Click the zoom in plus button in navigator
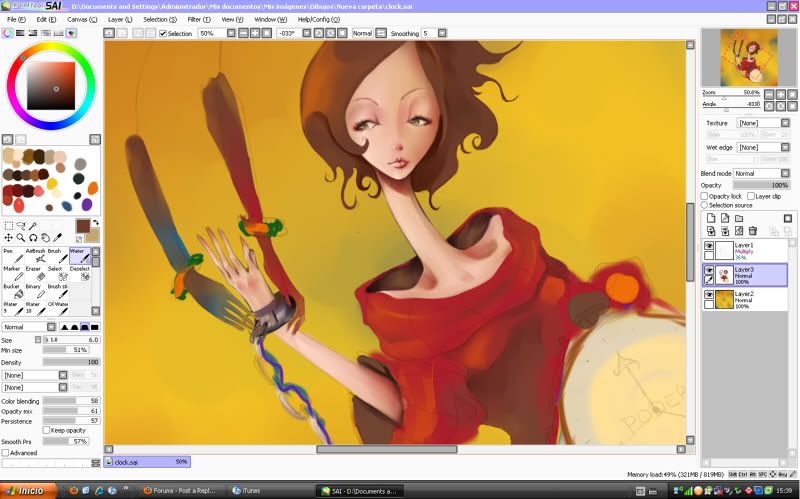 point(781,94)
